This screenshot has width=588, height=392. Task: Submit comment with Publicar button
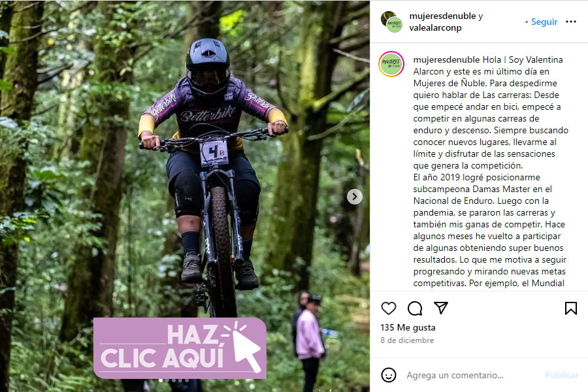[x=561, y=375]
